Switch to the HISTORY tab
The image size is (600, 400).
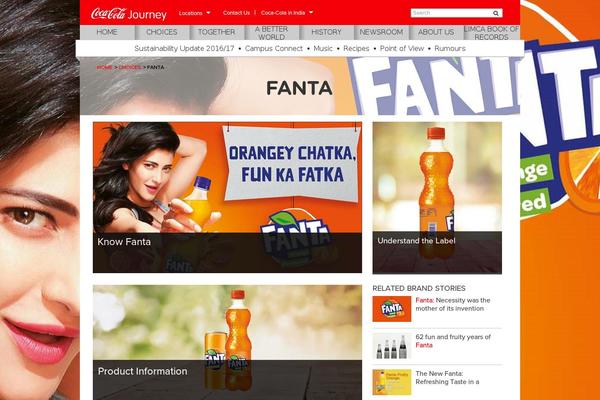point(326,32)
